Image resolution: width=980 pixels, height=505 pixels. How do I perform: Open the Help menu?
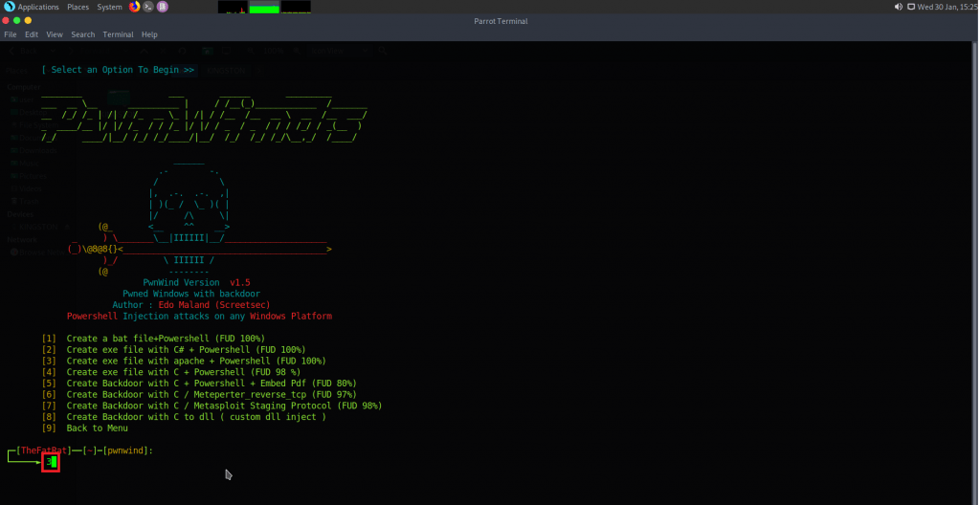tap(149, 34)
